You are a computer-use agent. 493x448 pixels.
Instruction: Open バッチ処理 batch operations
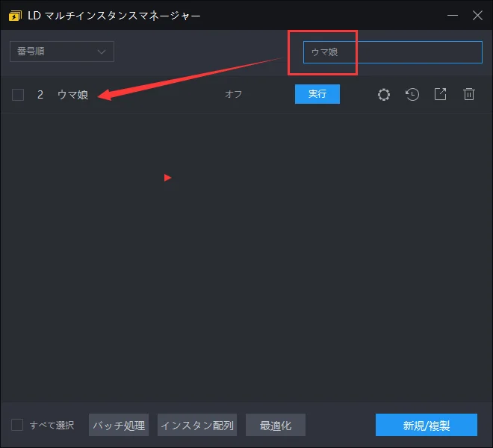point(119,425)
